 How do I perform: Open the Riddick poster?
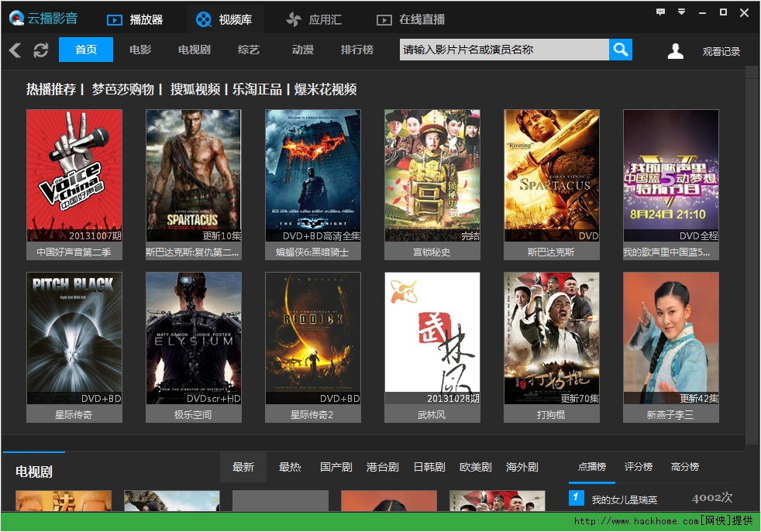(x=313, y=338)
